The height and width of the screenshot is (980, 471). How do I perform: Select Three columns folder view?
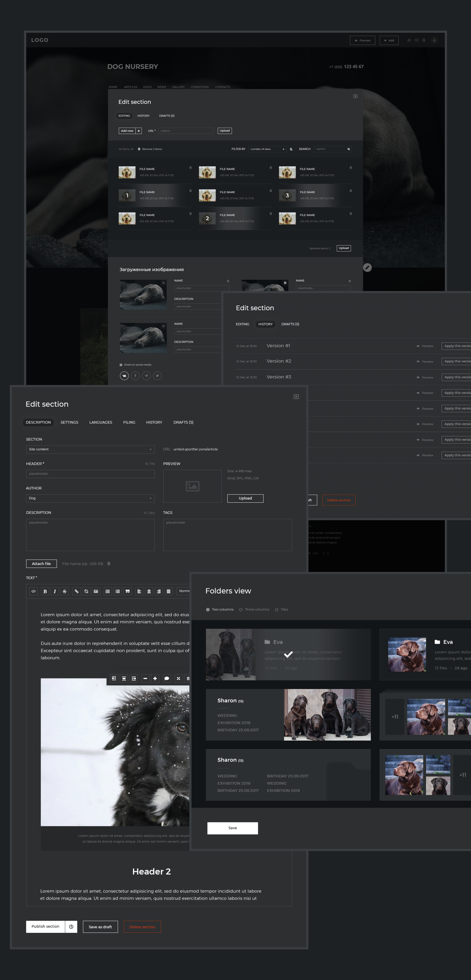[x=254, y=609]
